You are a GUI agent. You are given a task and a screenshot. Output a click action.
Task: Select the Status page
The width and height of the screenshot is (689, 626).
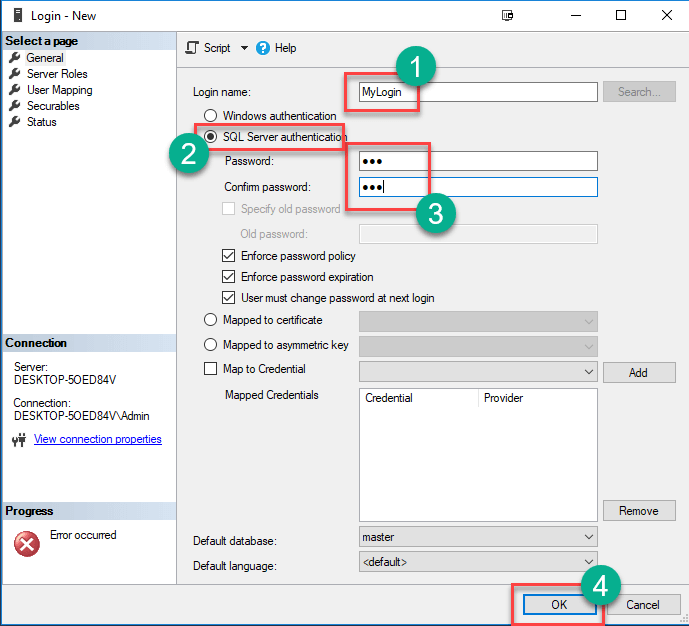tap(41, 122)
